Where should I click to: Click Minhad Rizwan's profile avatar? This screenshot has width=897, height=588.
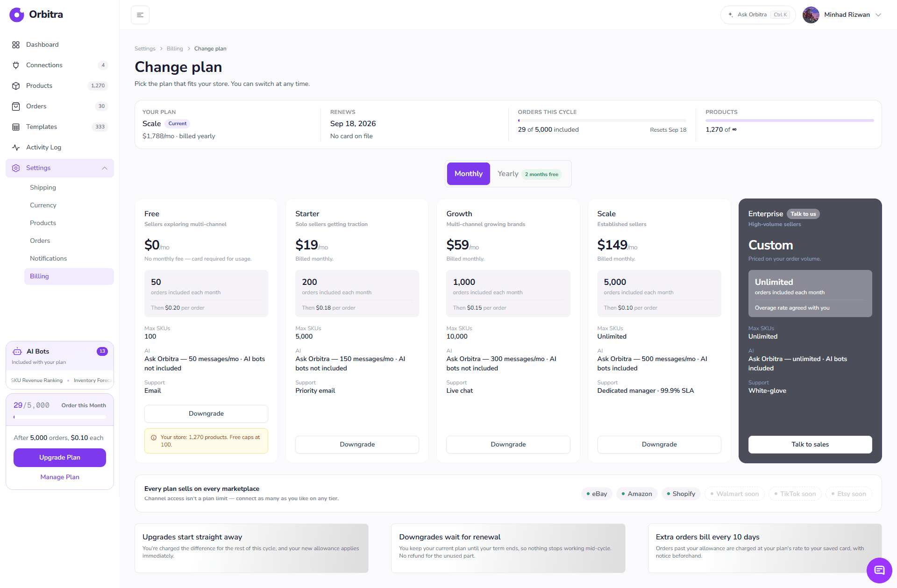click(811, 15)
